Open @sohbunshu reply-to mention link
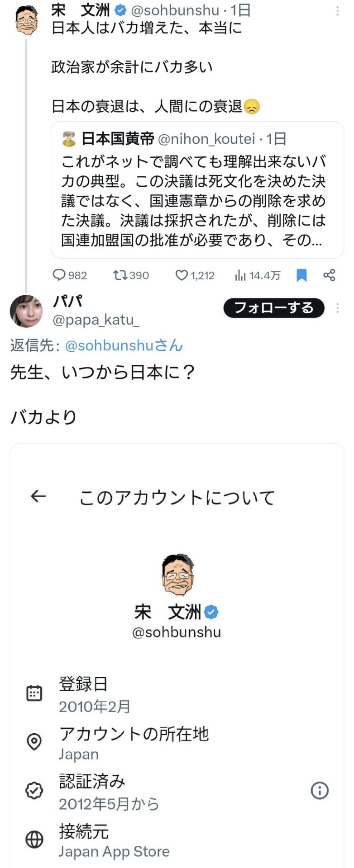354x868 pixels. 124,345
